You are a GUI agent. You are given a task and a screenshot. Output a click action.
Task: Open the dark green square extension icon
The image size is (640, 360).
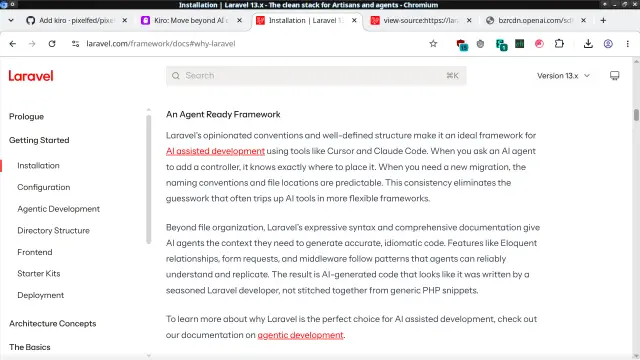pos(520,44)
